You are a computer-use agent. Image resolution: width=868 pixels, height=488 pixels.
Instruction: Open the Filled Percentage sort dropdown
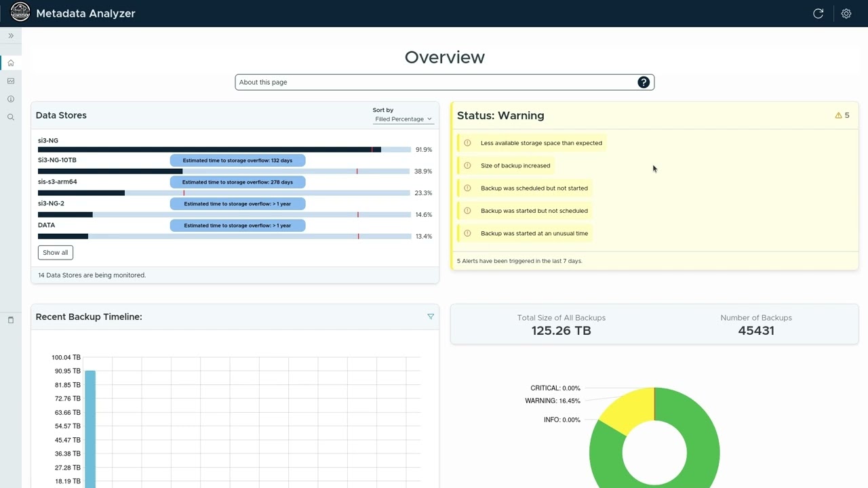point(403,119)
